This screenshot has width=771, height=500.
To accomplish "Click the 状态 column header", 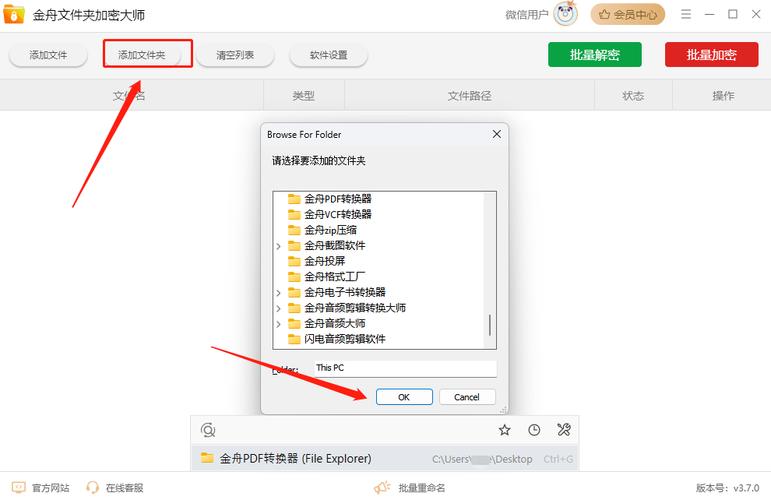I will click(633, 95).
